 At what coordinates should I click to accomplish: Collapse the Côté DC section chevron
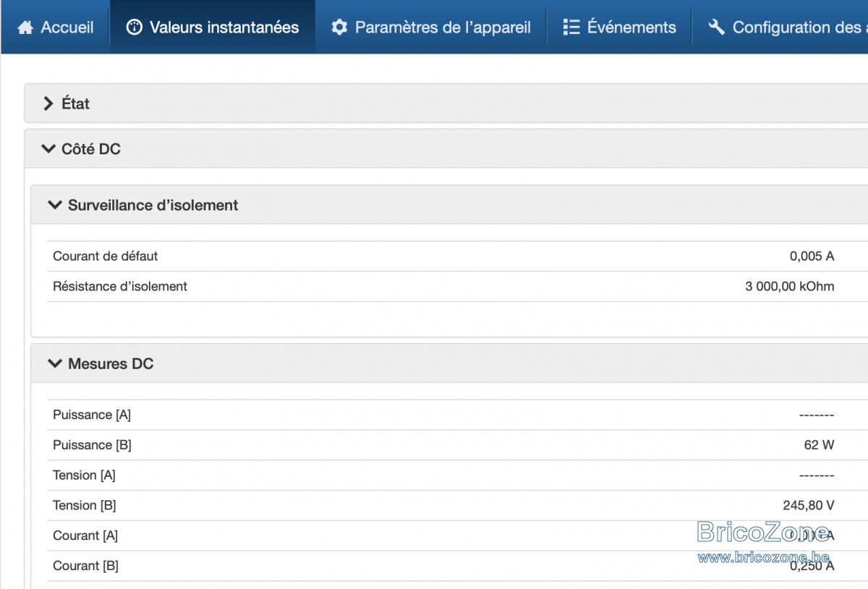coord(48,149)
